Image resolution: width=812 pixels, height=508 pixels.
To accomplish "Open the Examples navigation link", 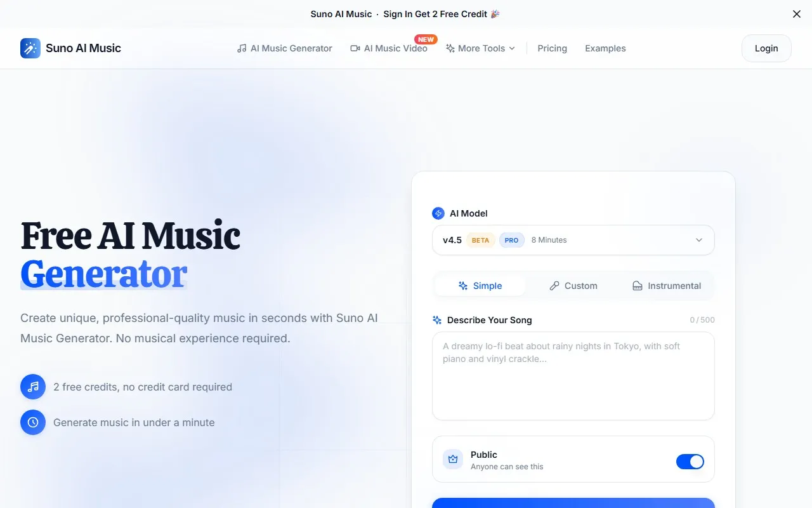I will pos(605,48).
